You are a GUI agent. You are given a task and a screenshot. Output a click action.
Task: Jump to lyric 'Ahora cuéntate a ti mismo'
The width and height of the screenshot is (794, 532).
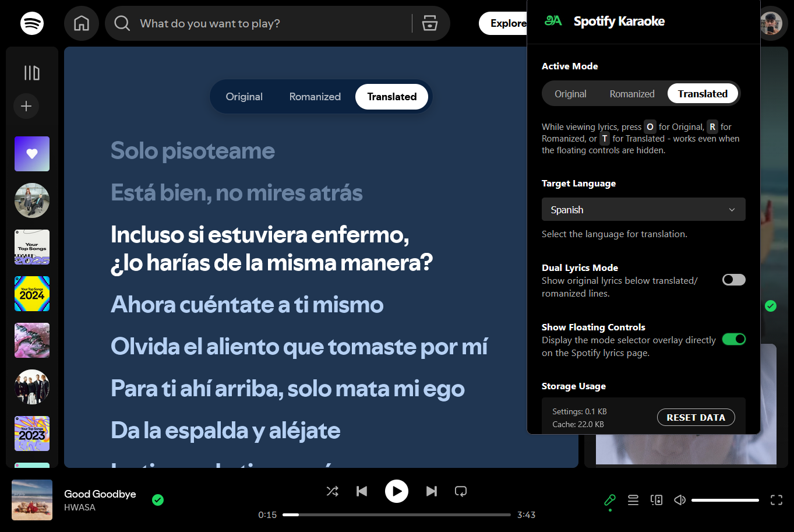click(247, 305)
